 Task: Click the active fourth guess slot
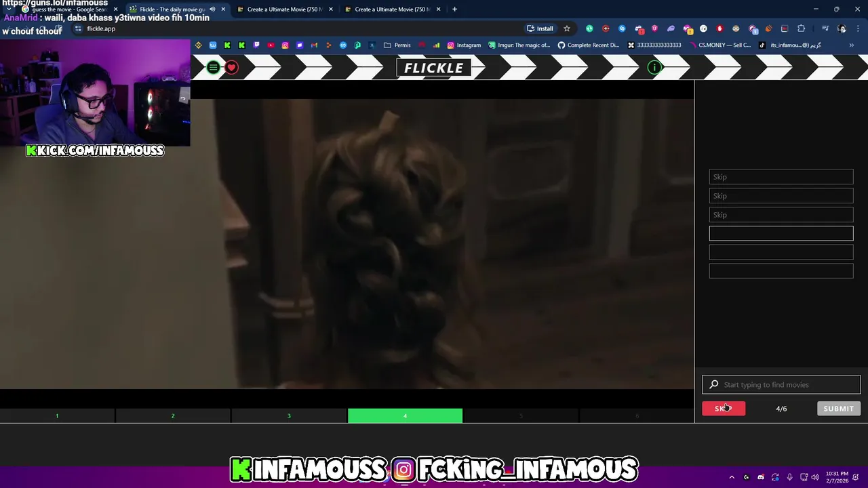(x=781, y=234)
